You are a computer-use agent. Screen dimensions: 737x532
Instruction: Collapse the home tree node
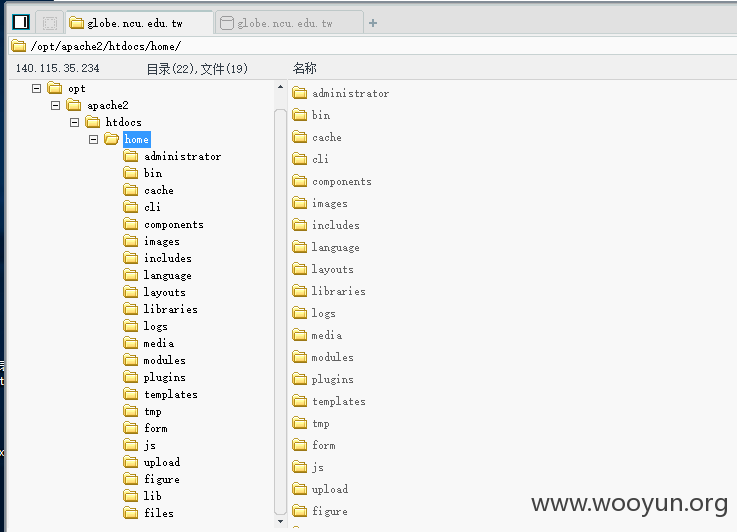tap(94, 139)
